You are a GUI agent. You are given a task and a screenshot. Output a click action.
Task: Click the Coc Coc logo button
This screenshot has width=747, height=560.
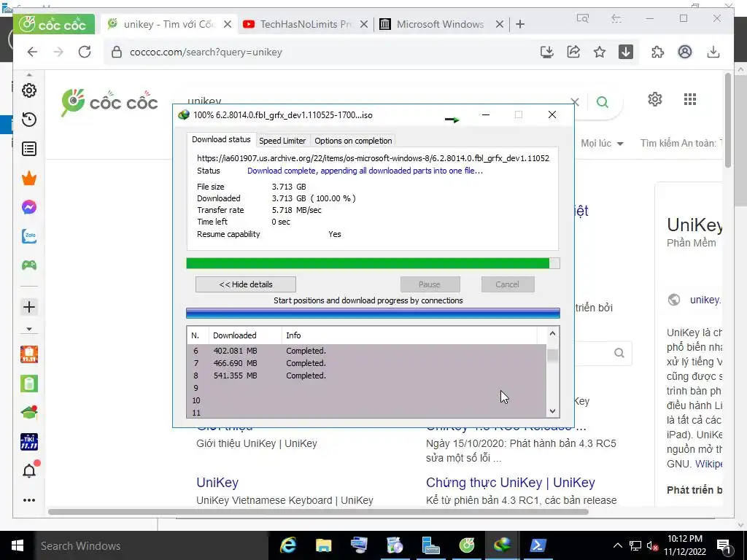pos(54,24)
